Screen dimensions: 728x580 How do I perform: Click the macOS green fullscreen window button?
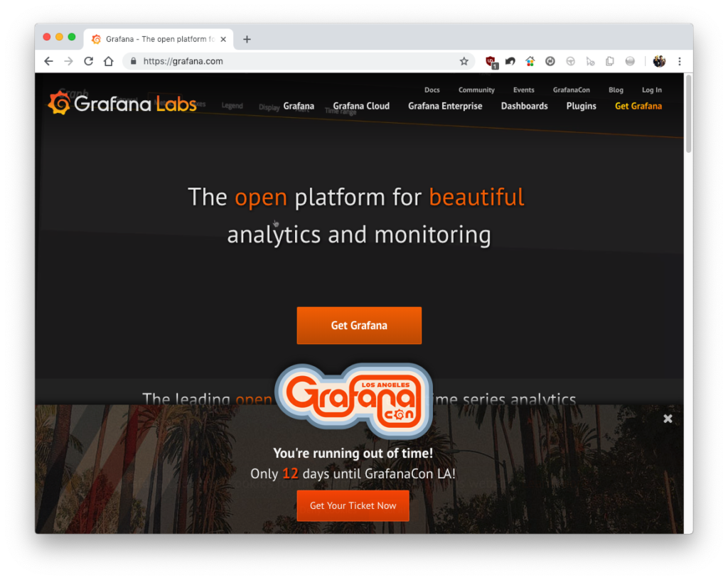coord(72,37)
